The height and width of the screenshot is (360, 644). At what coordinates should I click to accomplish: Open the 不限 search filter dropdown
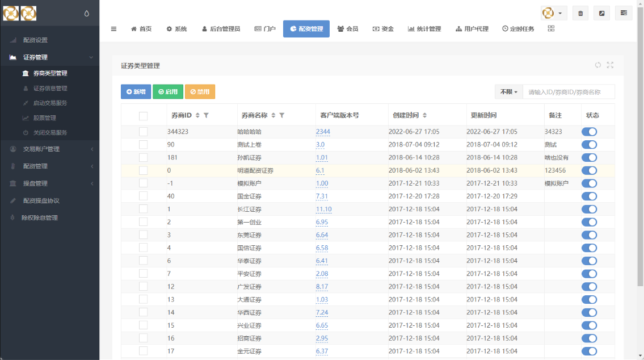(x=508, y=91)
